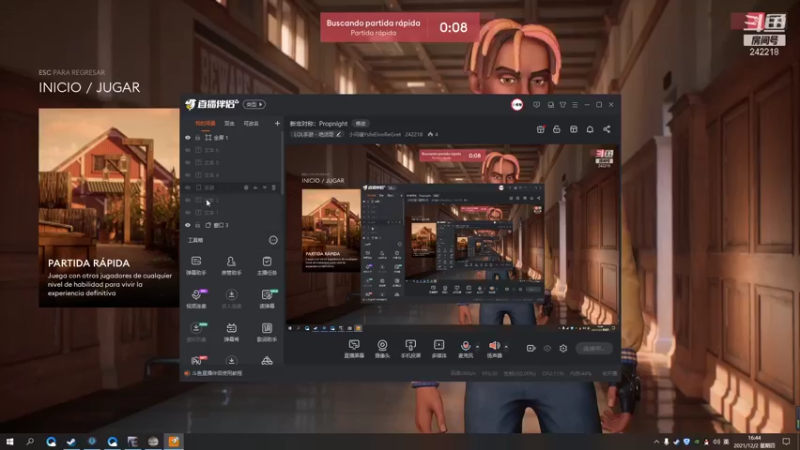The image size is (800, 450).
Task: Show the 文本 1 layer via eye icon
Action: pos(188,212)
